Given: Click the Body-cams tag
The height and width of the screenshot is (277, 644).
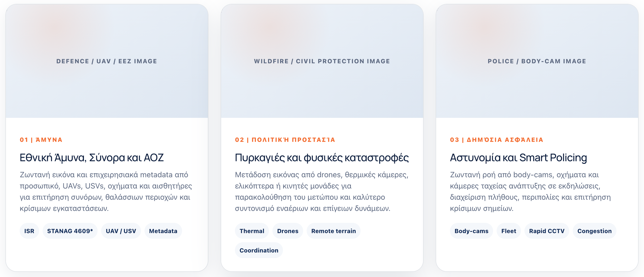Looking at the screenshot, I should click(471, 231).
